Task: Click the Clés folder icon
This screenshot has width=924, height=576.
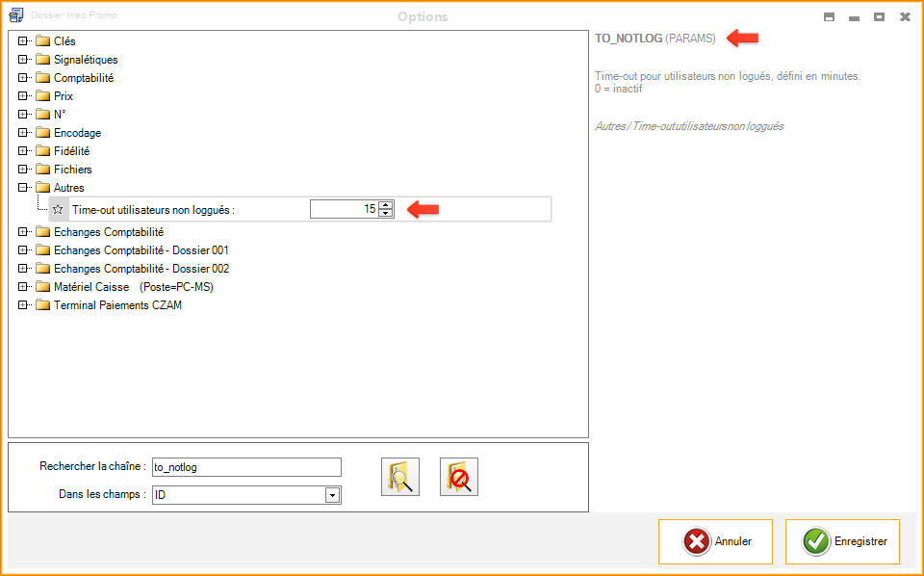Action: [42, 41]
